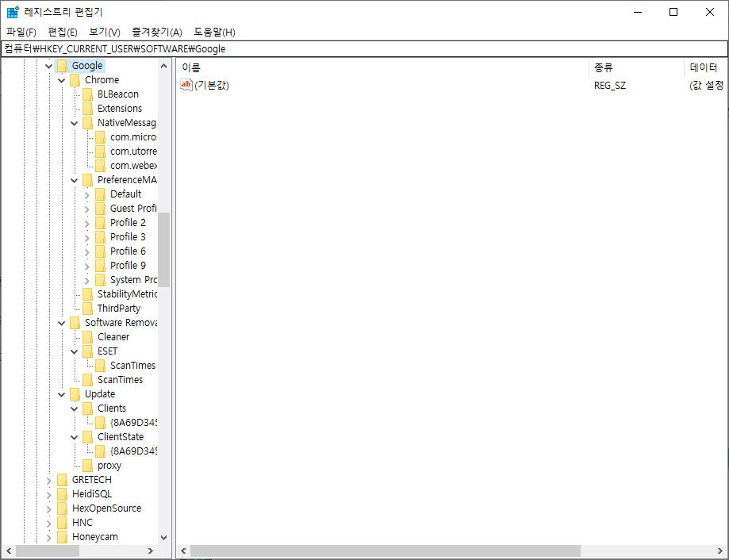Click tree vertical scrollbar thumb
Screen dimensions: 729x560
[x=163, y=250]
